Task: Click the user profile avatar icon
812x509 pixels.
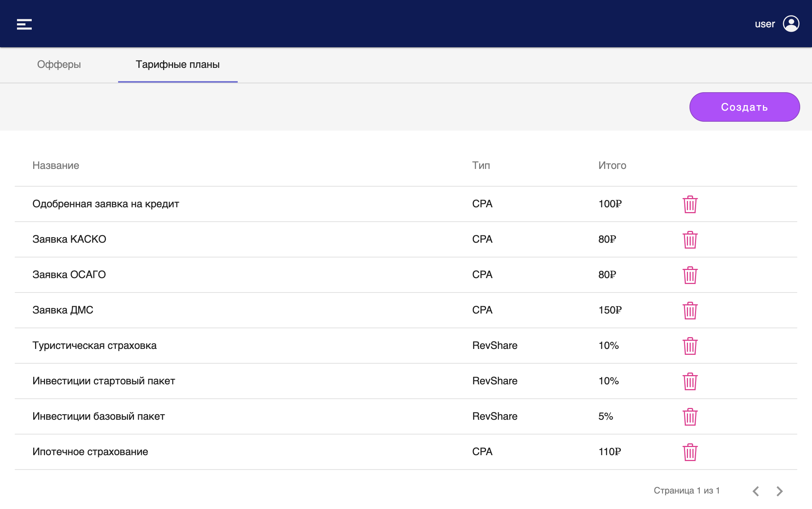Action: coord(791,24)
